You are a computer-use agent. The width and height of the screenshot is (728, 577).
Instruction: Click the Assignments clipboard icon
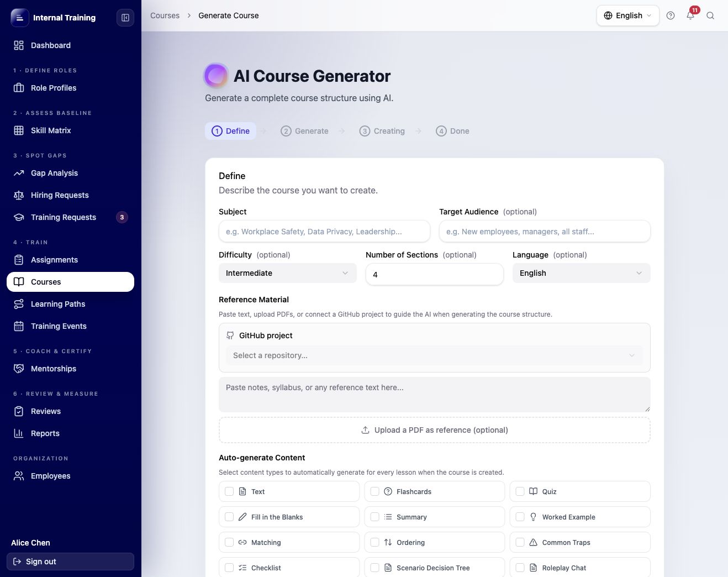coord(19,260)
